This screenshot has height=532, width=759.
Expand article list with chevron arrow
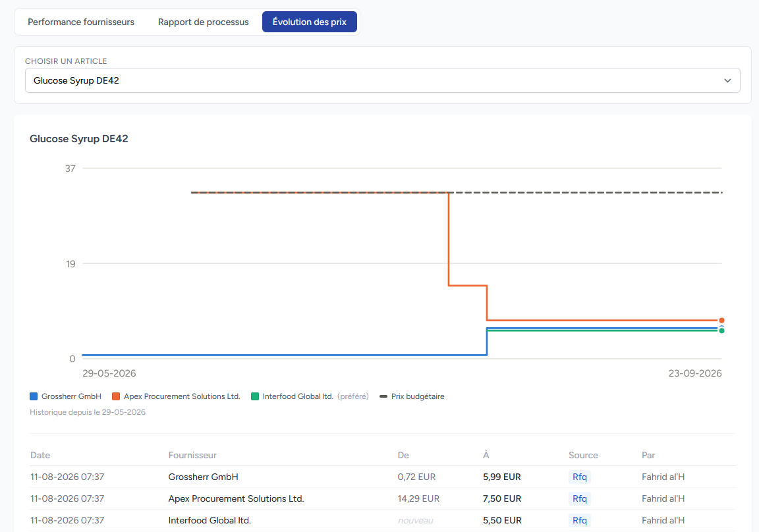pos(727,80)
